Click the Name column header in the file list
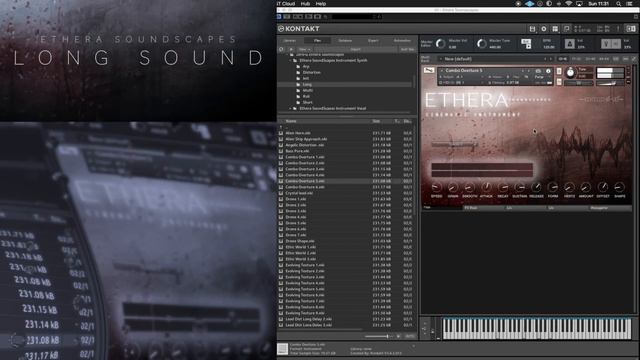 tap(291, 121)
